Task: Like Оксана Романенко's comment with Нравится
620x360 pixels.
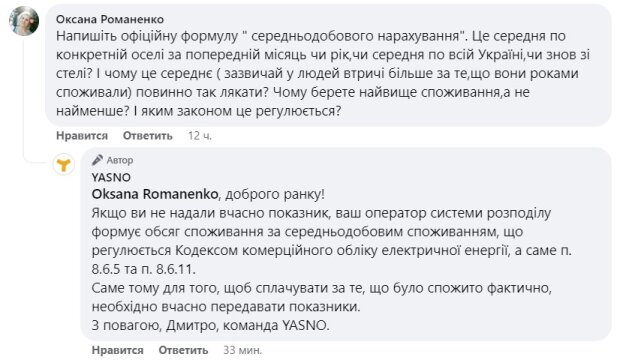Action: (82, 136)
